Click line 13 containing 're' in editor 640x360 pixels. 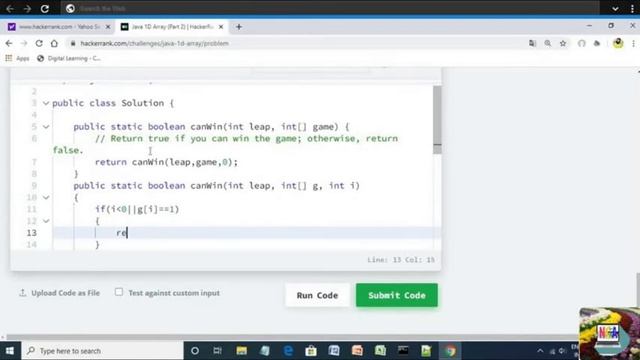point(246,233)
